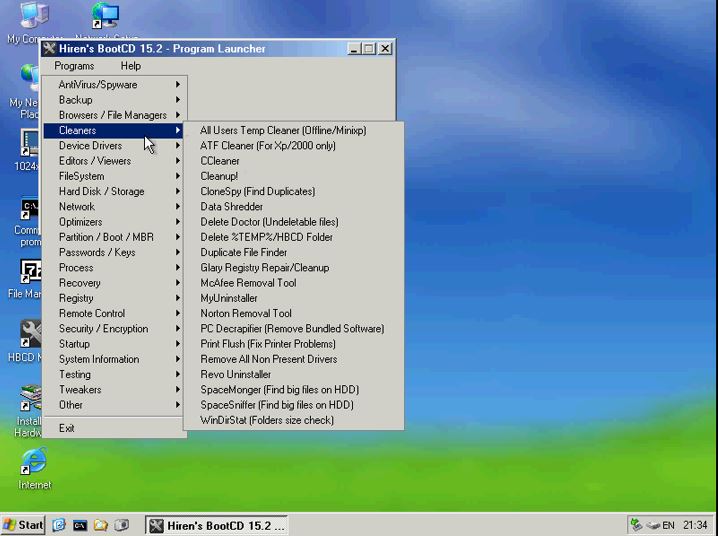Choose Partition / Boot / MBR
The width and height of the screenshot is (718, 536).
click(114, 237)
